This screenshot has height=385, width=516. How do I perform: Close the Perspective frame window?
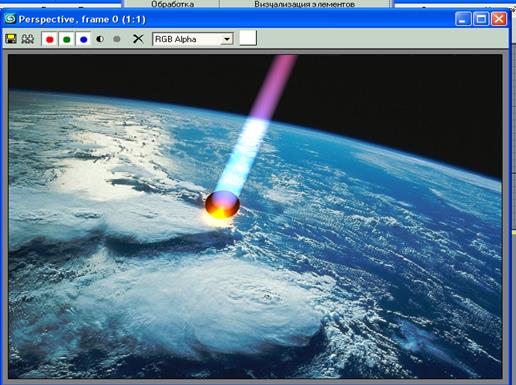[x=499, y=19]
